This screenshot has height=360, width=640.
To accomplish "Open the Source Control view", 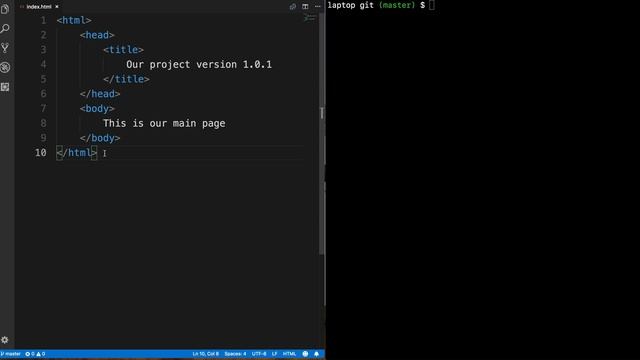I will [x=5, y=48].
